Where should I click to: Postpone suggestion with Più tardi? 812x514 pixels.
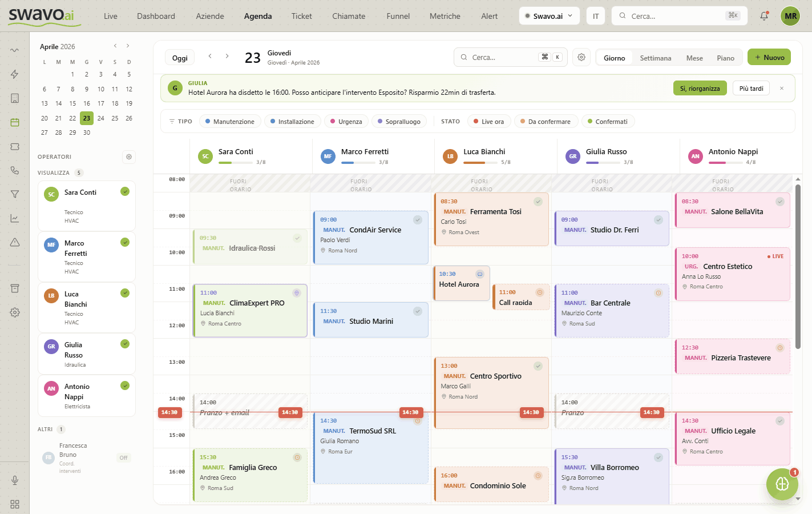pos(751,88)
